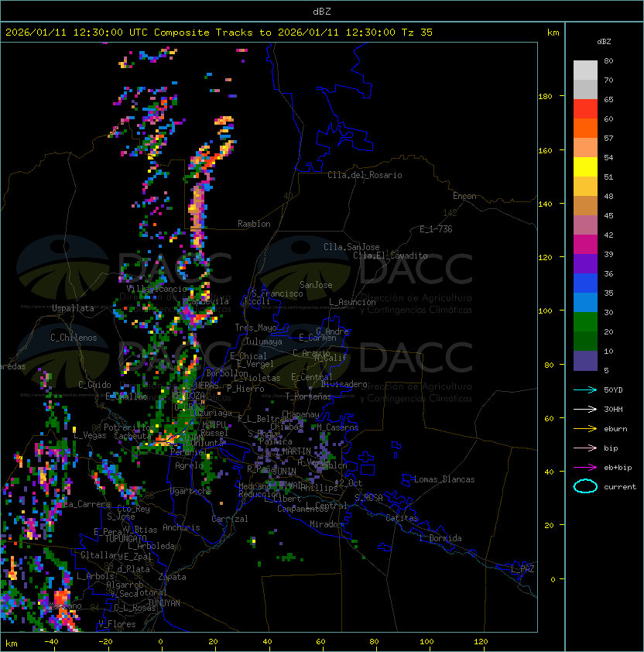
Task: Click the pink bip arrow legend icon
Action: point(585,448)
